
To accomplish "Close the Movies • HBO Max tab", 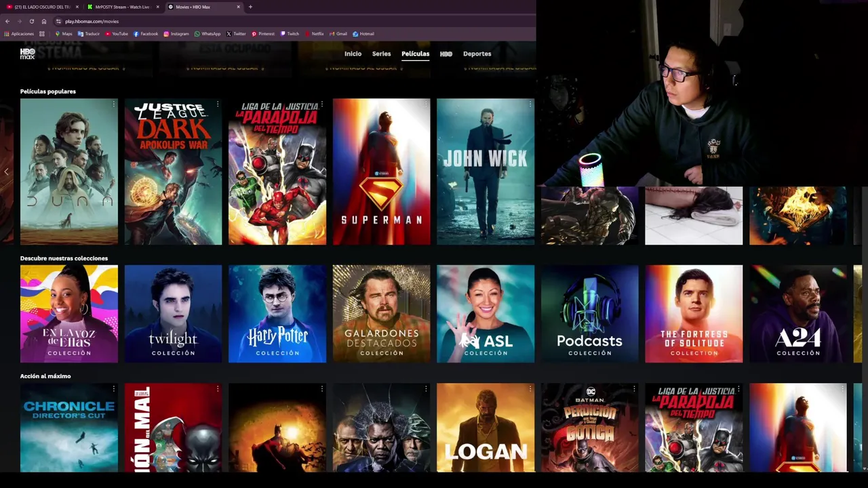I will pos(238,7).
